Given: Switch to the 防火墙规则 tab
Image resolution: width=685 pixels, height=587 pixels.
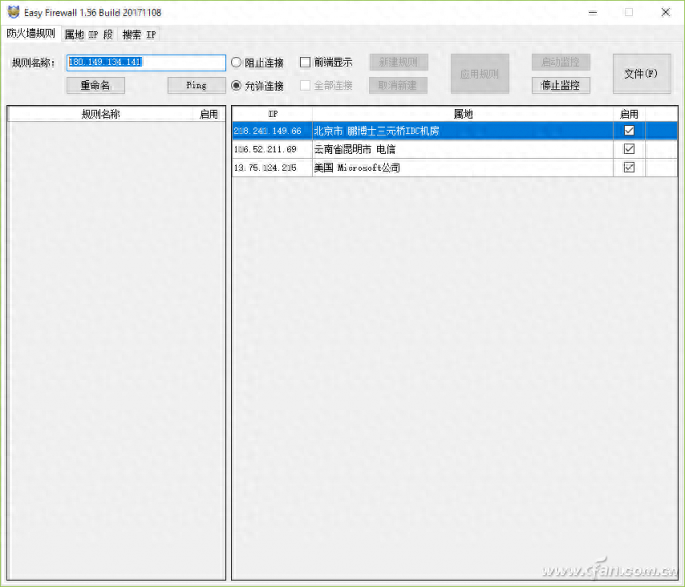Looking at the screenshot, I should tap(31, 34).
